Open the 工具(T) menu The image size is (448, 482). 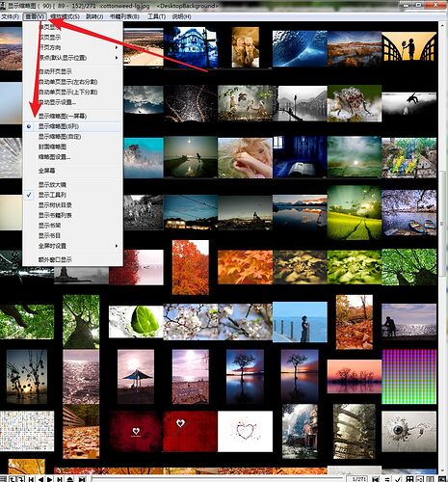pyautogui.click(x=157, y=16)
